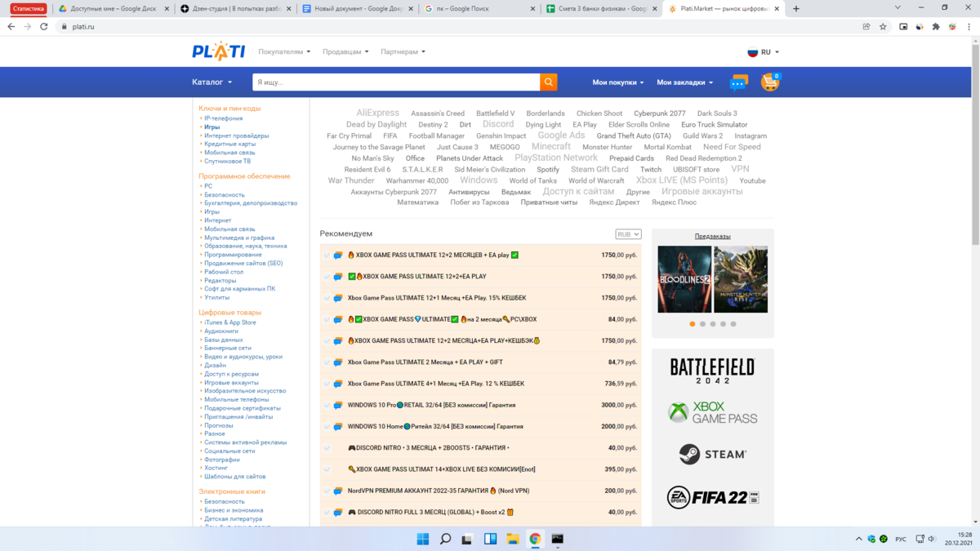Toggle checkmark on NordVPN PREMIUM row
The height and width of the screenshot is (551, 980).
tap(327, 491)
